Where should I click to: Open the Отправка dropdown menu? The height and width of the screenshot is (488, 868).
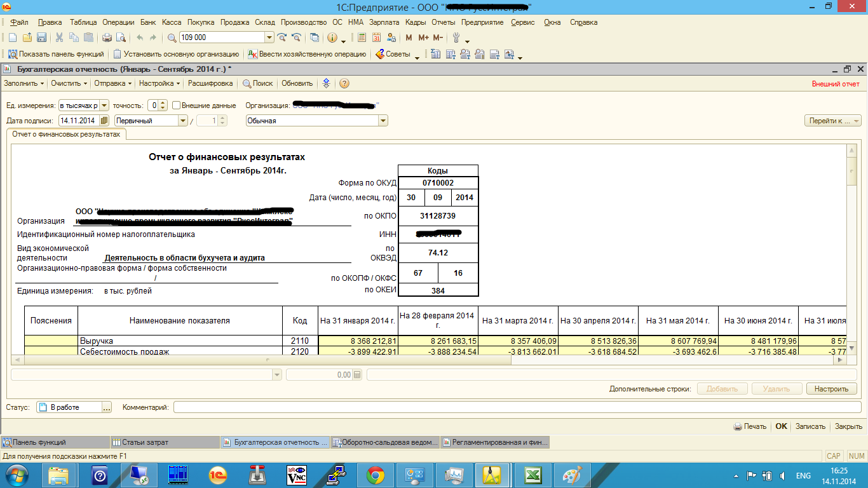(x=112, y=83)
